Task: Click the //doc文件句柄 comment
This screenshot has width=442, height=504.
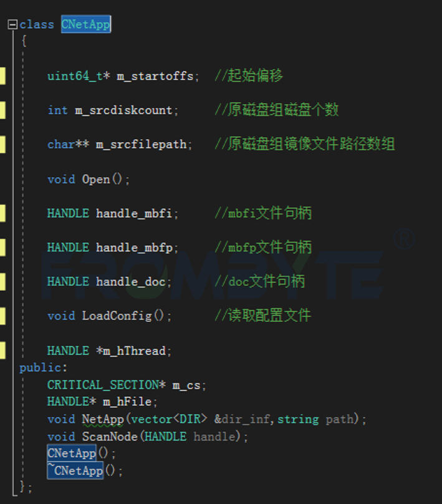Action: (259, 281)
